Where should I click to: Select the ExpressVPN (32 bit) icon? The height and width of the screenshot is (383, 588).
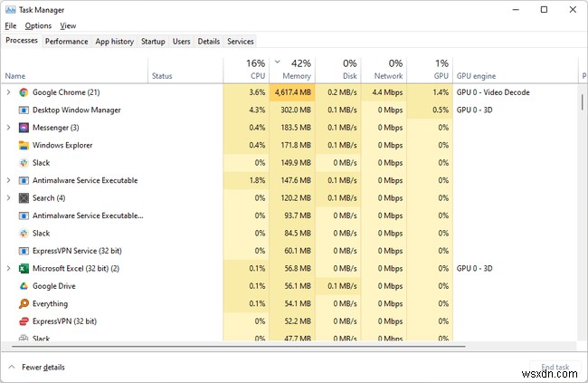(24, 321)
